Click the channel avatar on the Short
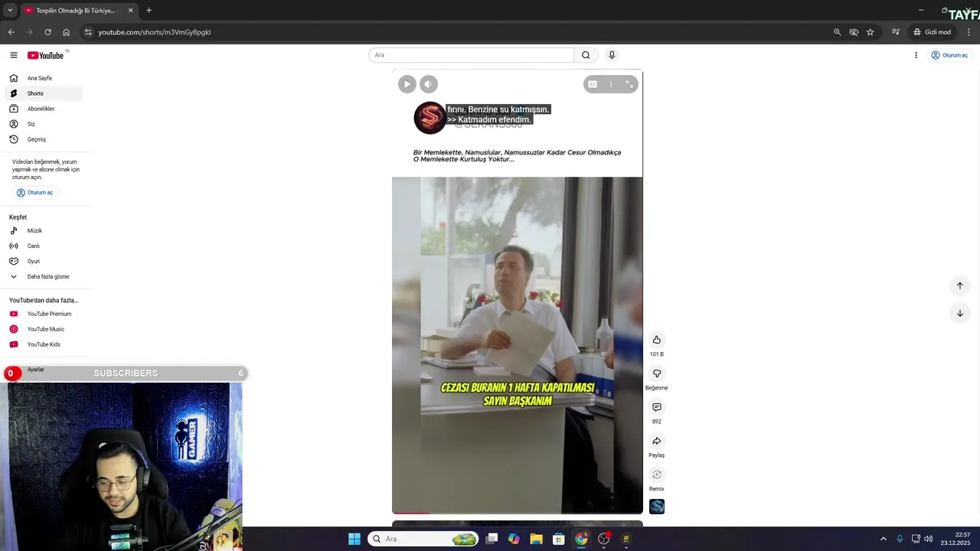The height and width of the screenshot is (551, 980). (x=430, y=118)
